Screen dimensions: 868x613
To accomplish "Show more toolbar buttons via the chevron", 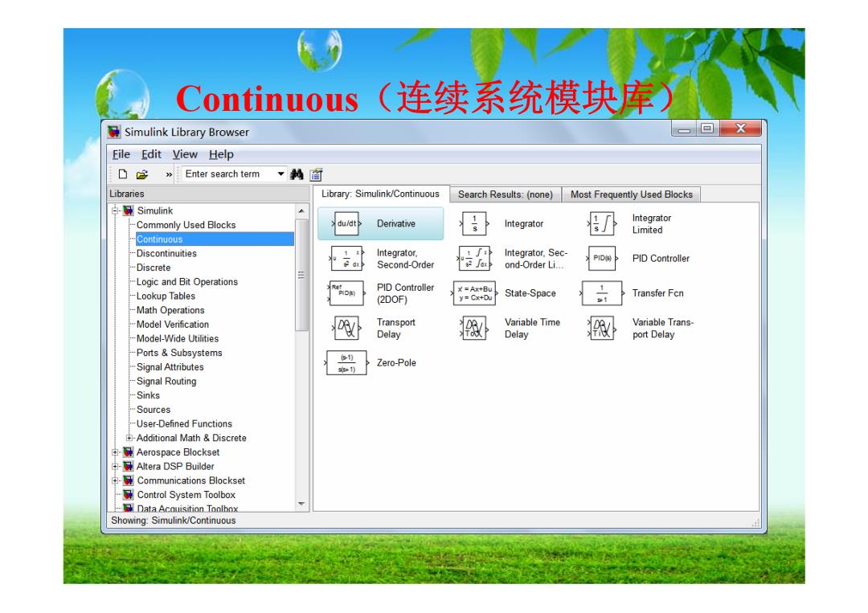I will [x=168, y=175].
